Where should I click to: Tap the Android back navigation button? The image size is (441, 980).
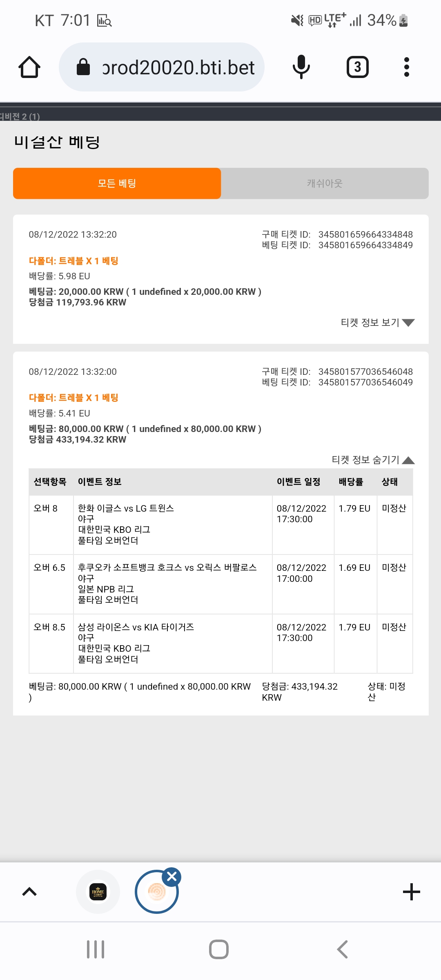click(x=342, y=949)
